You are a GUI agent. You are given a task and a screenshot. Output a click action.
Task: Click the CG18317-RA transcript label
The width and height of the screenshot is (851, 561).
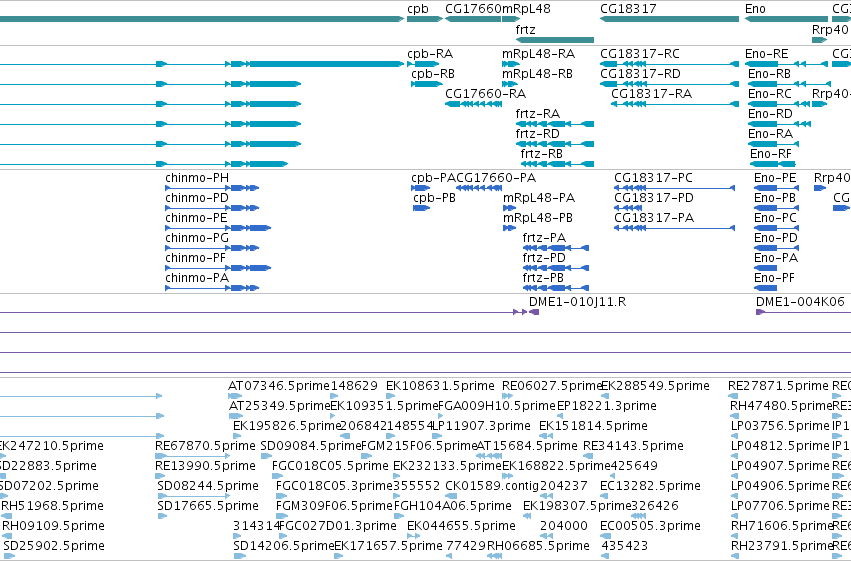(x=651, y=94)
